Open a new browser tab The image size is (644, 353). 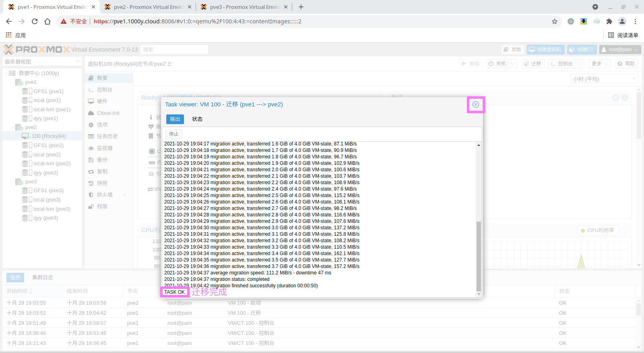[301, 7]
